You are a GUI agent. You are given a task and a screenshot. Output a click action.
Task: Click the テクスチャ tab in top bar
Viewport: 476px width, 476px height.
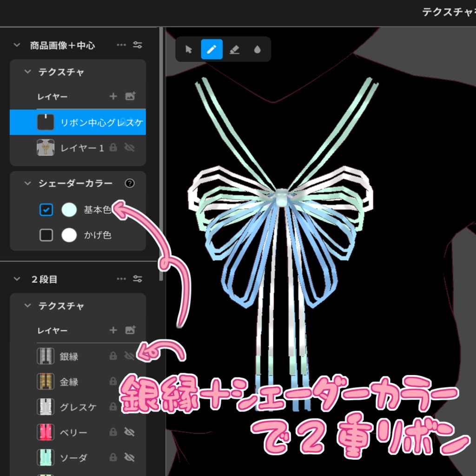[x=449, y=12]
